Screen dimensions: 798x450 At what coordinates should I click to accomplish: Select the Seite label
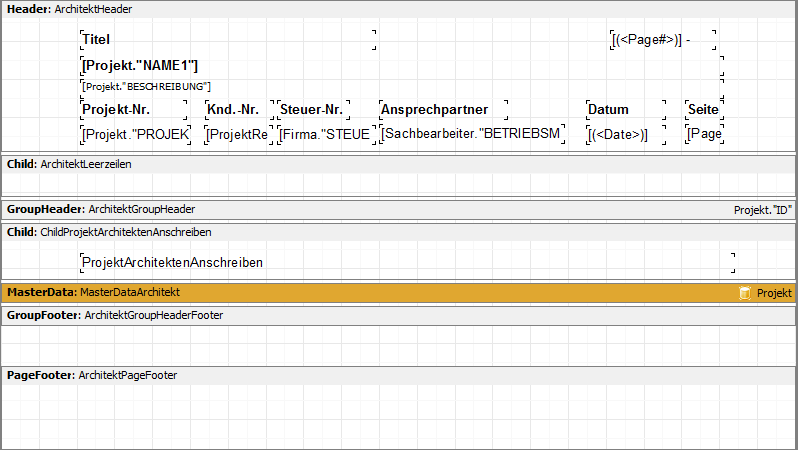(x=704, y=109)
